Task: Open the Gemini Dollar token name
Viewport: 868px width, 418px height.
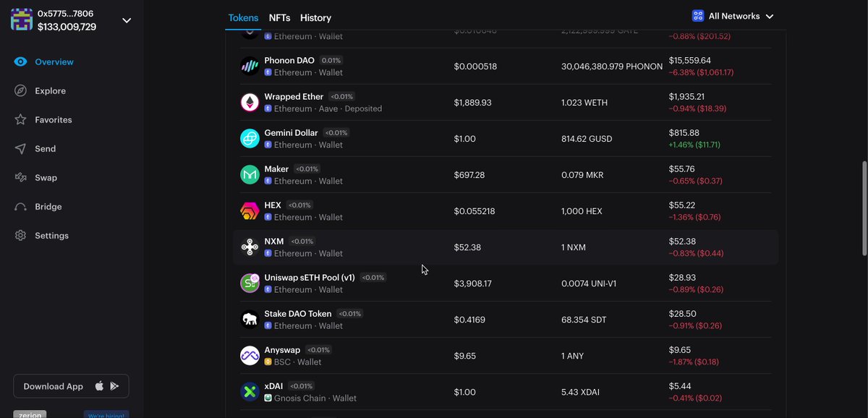Action: 291,133
